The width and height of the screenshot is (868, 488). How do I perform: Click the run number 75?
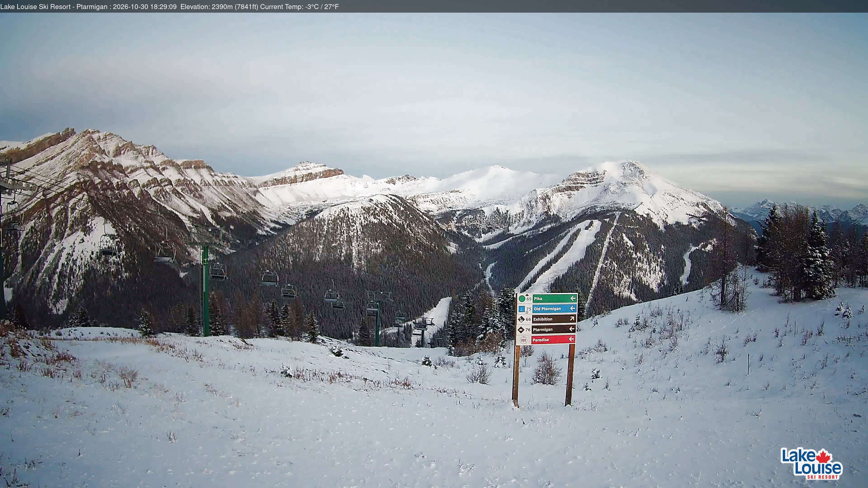coord(529,309)
